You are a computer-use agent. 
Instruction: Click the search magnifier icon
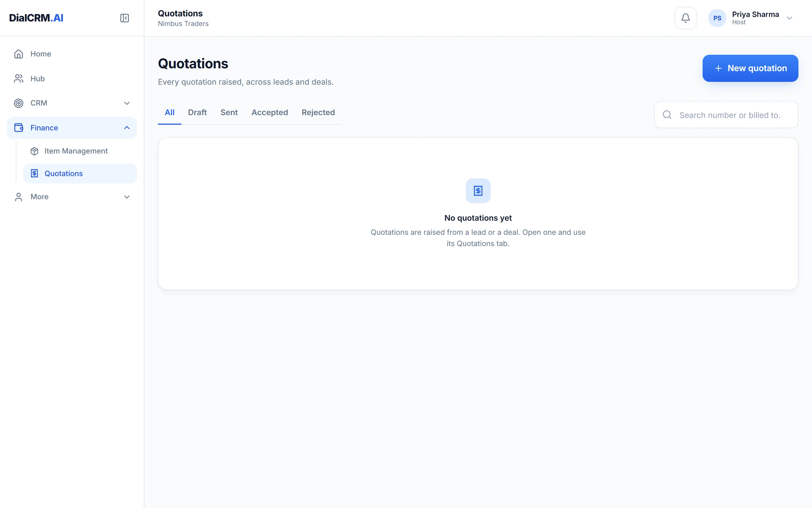tap(667, 115)
